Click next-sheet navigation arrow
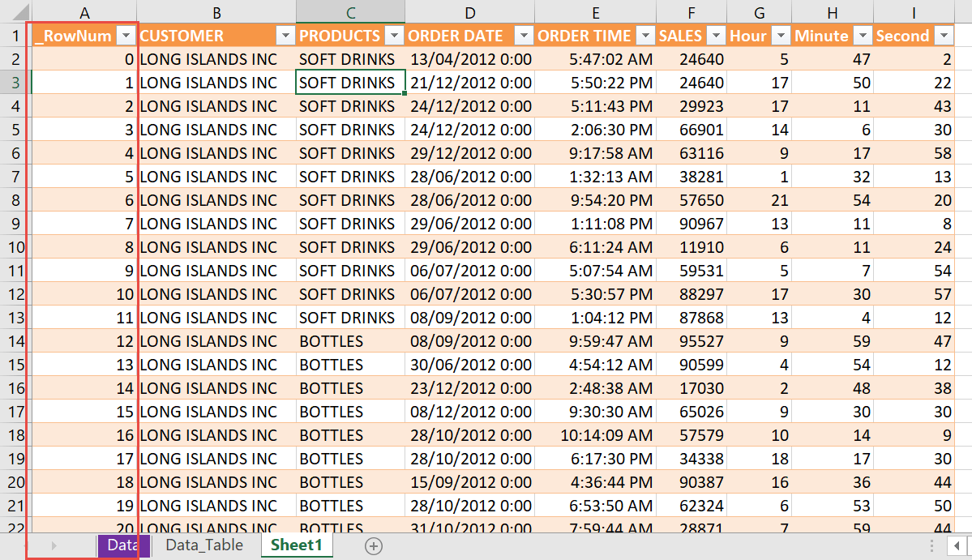This screenshot has height=560, width=972. (54, 545)
